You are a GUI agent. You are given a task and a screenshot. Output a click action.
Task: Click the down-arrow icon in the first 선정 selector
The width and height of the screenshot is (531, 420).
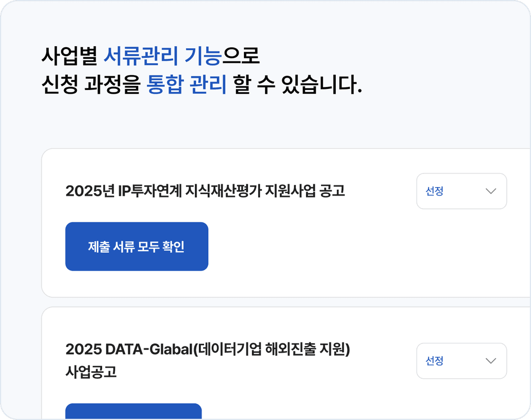490,192
